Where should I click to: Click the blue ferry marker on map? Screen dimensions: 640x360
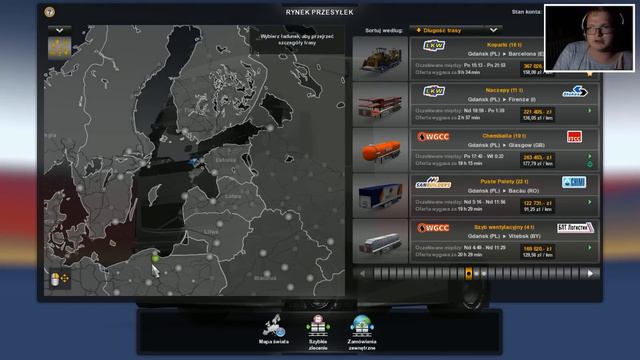coord(194,162)
